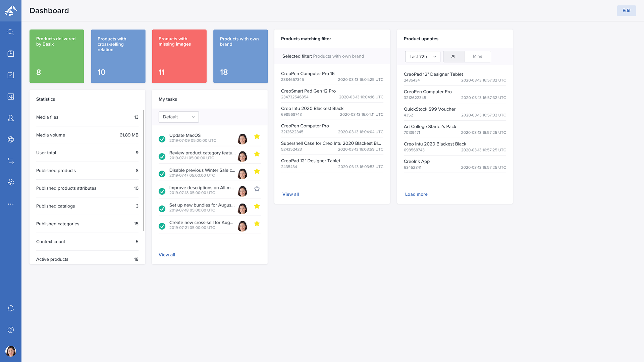Open settings gear icon in sidebar
The width and height of the screenshot is (644, 362).
pos(11,182)
